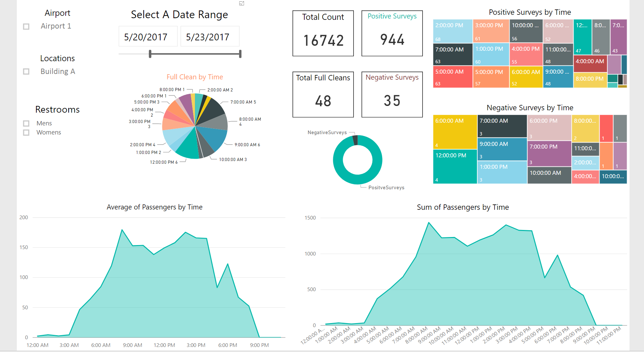Image resolution: width=644 pixels, height=352 pixels.
Task: Select the Negative Surveys card showing 35
Action: [x=392, y=94]
